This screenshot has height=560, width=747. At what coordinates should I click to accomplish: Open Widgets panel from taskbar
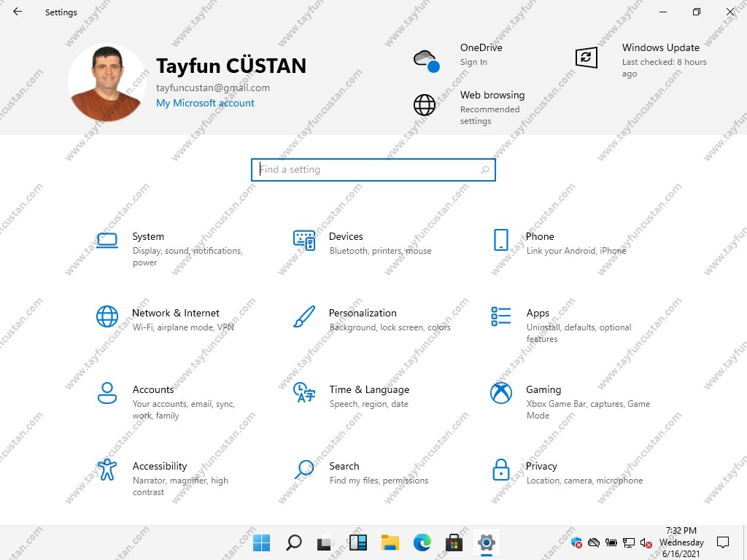(357, 542)
